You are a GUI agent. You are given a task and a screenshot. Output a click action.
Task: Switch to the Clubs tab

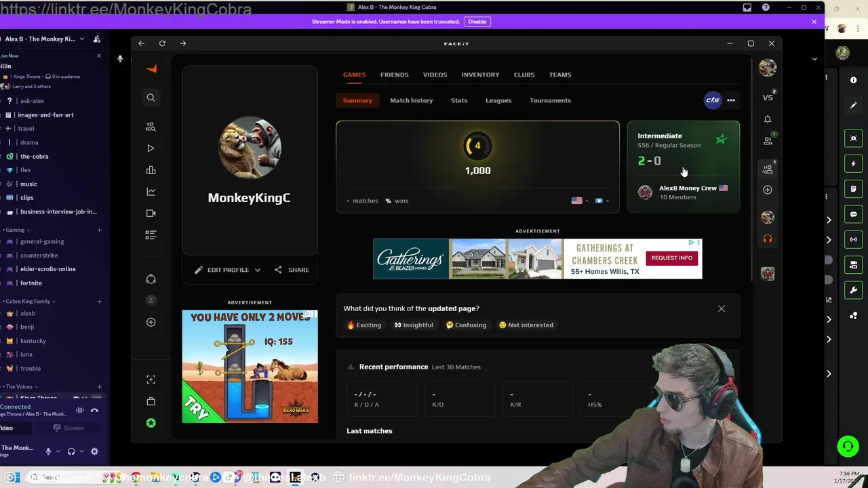coord(524,75)
